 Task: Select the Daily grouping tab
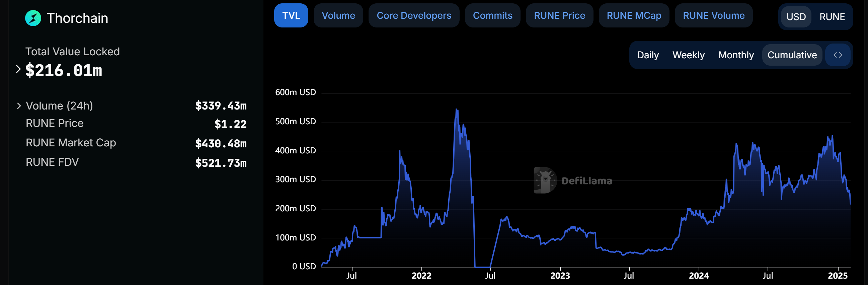tap(648, 55)
